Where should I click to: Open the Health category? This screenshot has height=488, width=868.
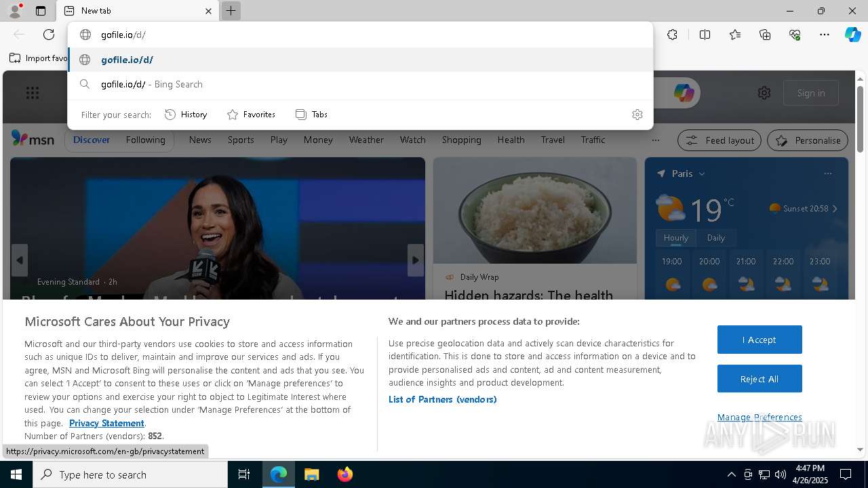tap(511, 140)
